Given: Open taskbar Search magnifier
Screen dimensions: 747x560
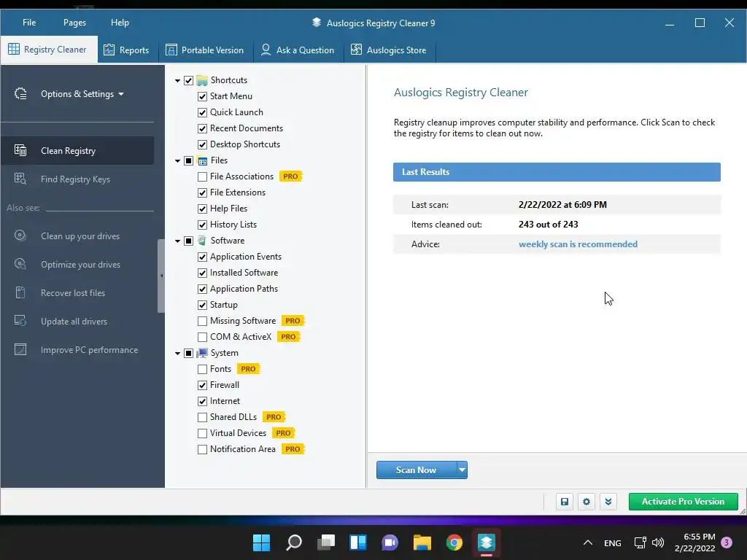Looking at the screenshot, I should point(293,542).
